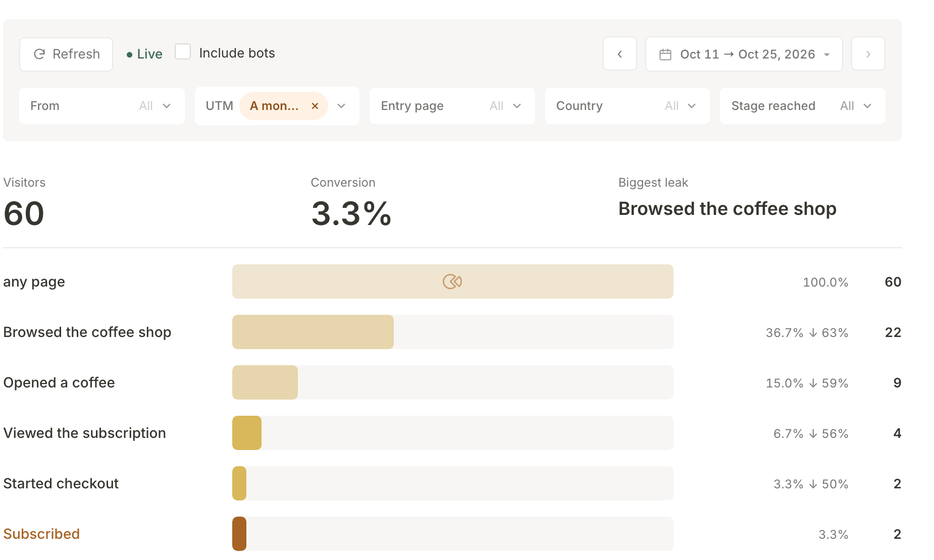Expand the UTM filter chevron
The image size is (934, 560).
(x=341, y=106)
